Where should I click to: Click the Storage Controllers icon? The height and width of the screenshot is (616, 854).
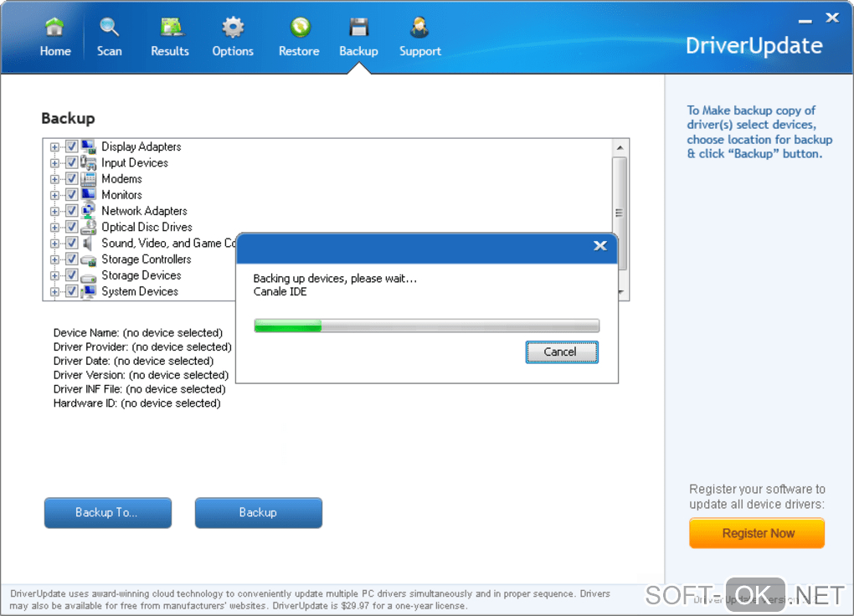click(x=88, y=259)
